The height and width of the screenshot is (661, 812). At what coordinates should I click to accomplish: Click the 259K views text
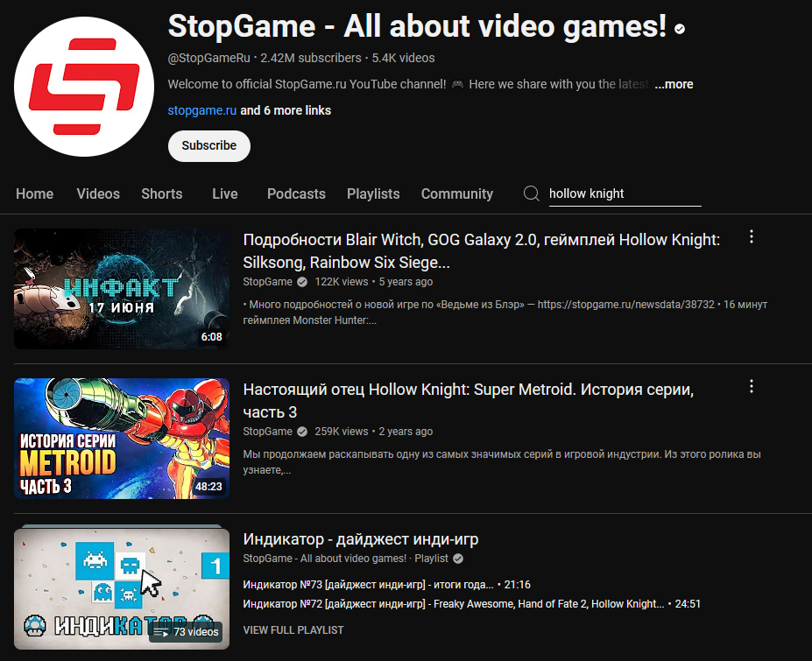click(x=342, y=432)
